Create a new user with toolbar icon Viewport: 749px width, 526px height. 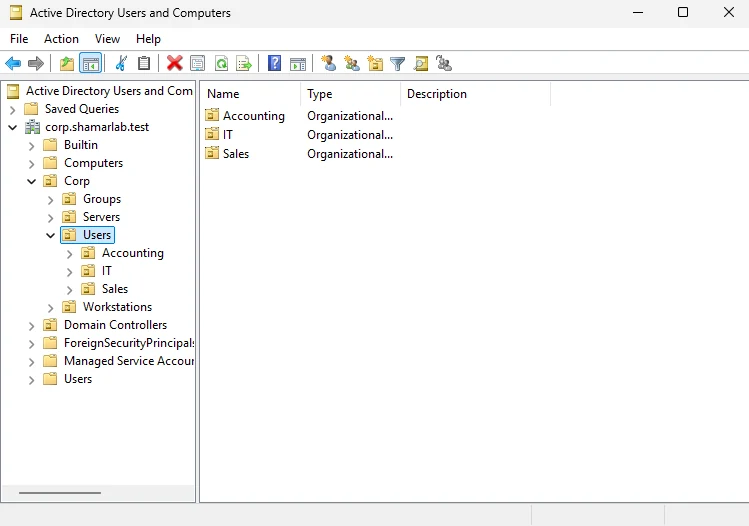(328, 63)
